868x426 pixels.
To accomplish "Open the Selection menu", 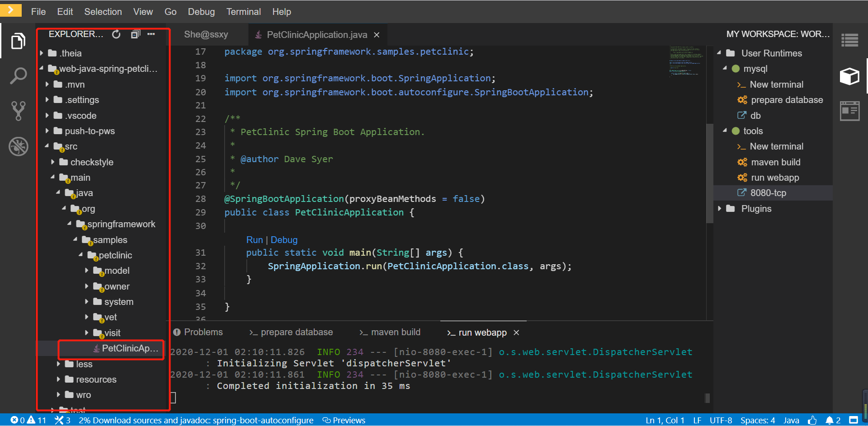I will 103,12.
